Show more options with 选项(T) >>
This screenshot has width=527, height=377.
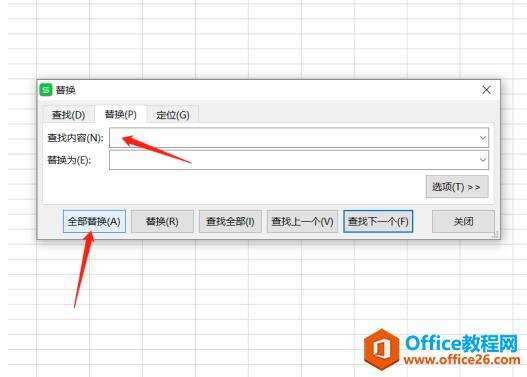457,187
